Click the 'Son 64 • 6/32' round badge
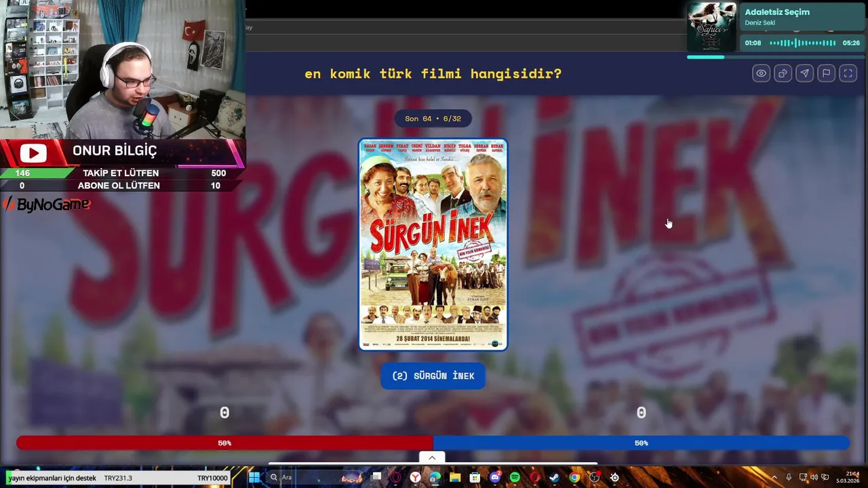868x488 pixels. pyautogui.click(x=433, y=119)
